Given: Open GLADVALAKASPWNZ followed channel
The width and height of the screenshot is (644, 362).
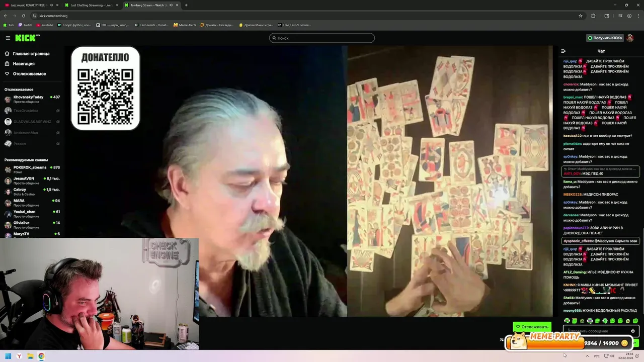Looking at the screenshot, I should 32,121.
